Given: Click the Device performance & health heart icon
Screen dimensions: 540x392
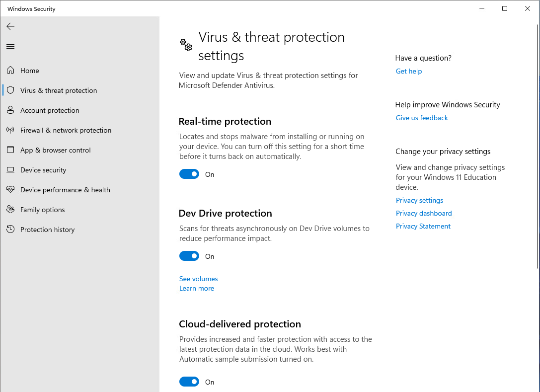Looking at the screenshot, I should point(10,190).
